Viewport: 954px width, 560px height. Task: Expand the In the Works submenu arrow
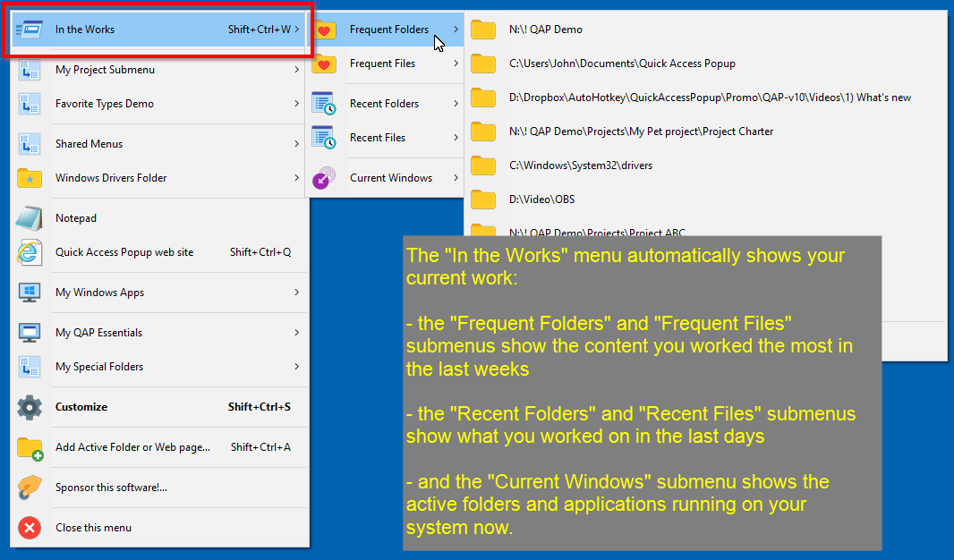pos(297,30)
